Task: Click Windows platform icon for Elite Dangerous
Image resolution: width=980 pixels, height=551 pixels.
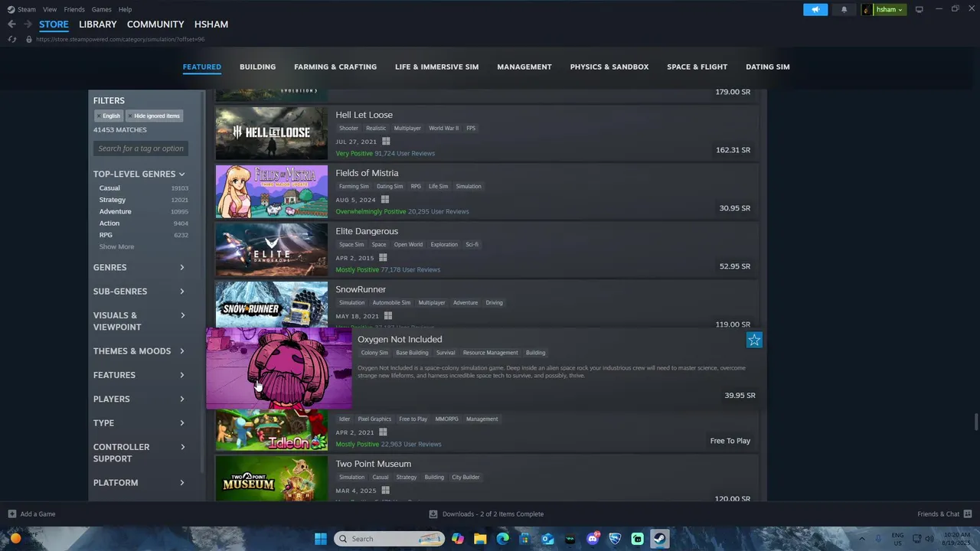Action: coord(383,257)
